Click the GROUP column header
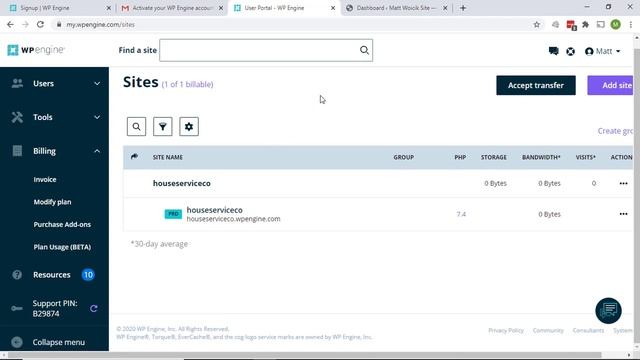 [x=404, y=157]
